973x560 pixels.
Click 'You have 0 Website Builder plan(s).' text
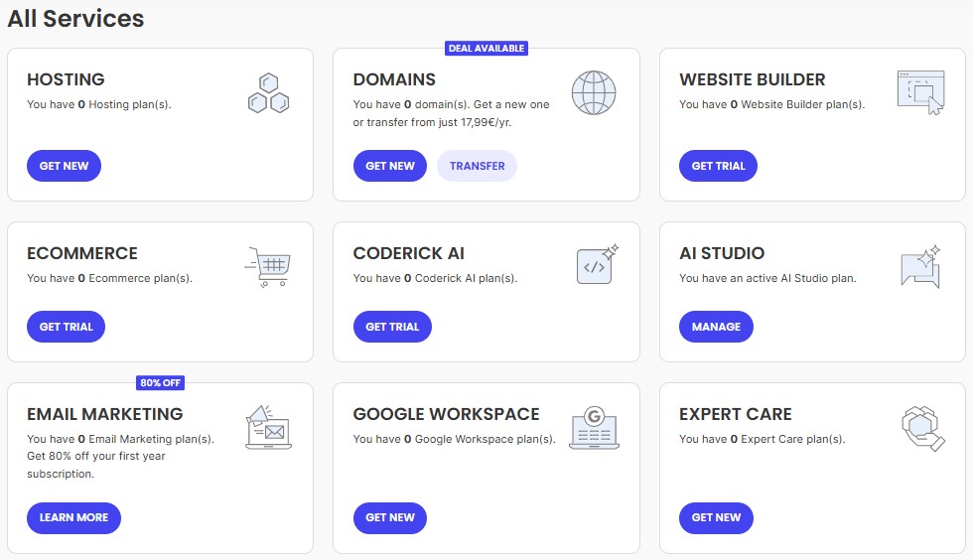click(x=772, y=105)
